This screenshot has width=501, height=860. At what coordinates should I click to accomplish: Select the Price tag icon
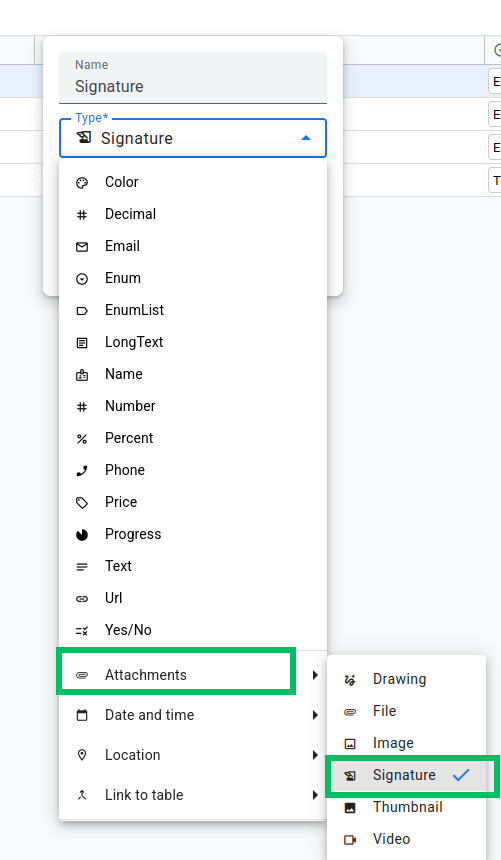(82, 502)
